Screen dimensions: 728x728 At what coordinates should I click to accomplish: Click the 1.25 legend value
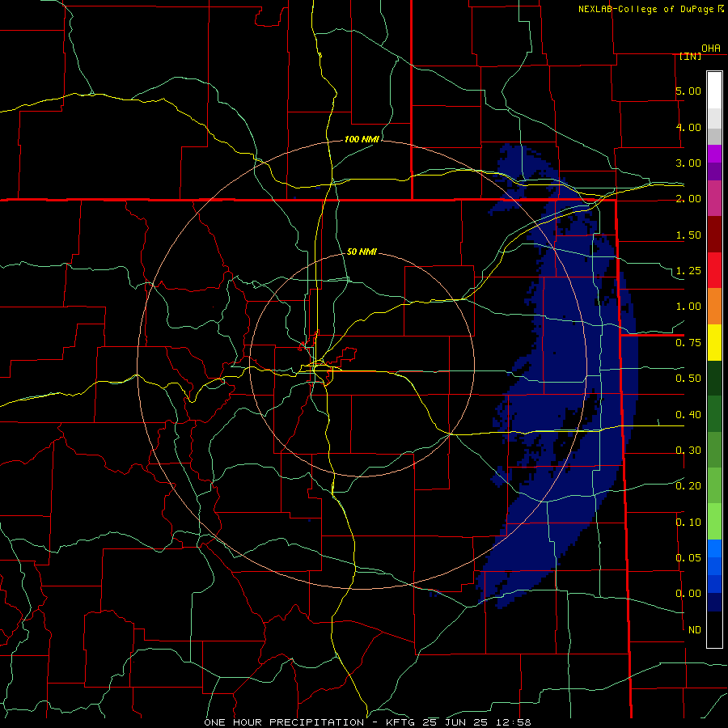(x=688, y=271)
